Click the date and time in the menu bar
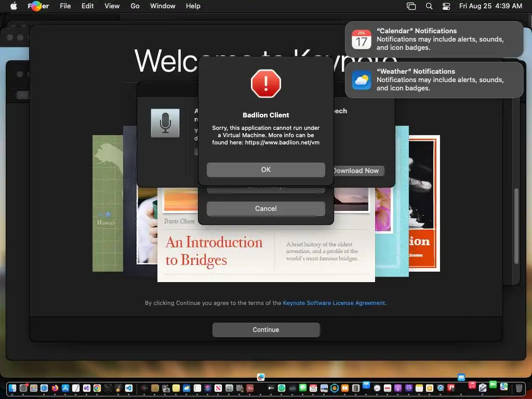Viewport: 532px width, 399px height. coord(490,6)
